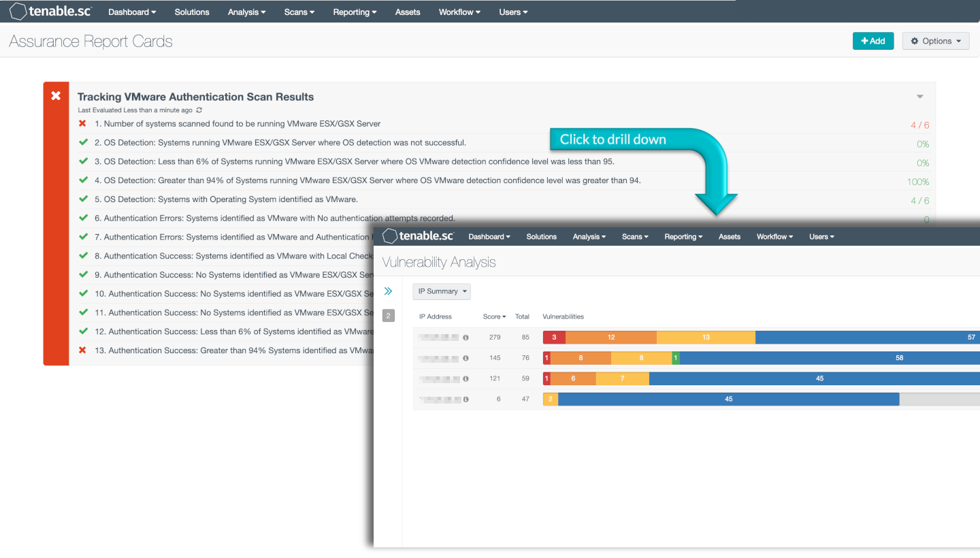
Task: Click the tenable.sc logo in the Assurance Report Cards window
Action: click(x=51, y=11)
